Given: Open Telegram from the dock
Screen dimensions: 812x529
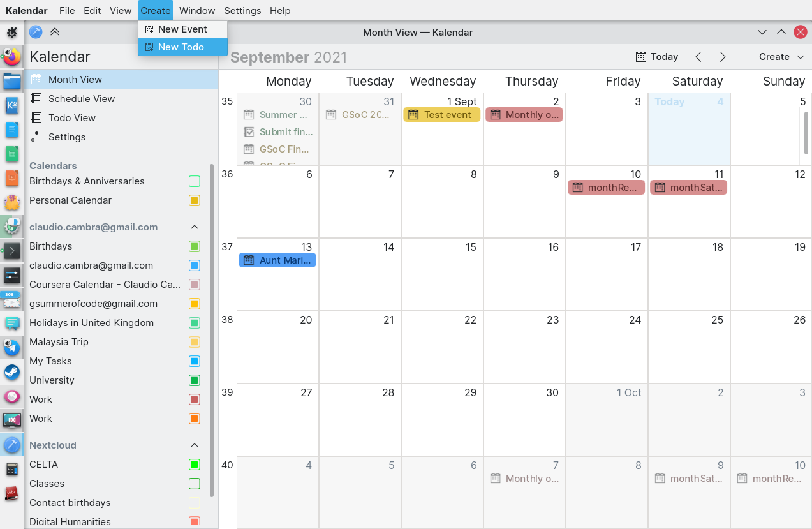Looking at the screenshot, I should (12, 348).
